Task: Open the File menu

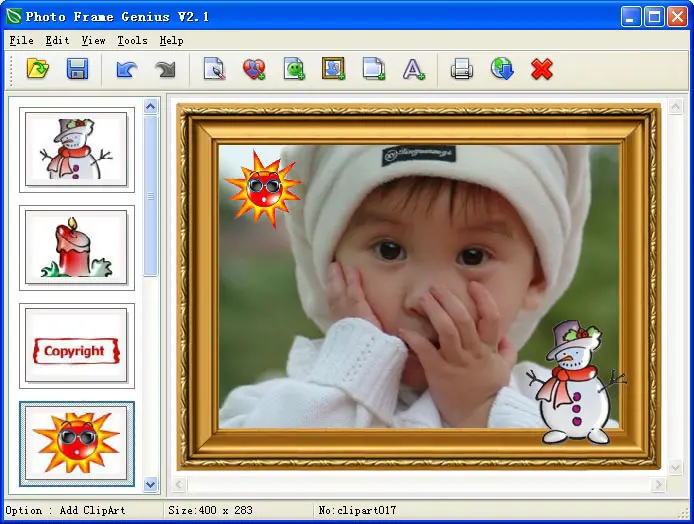Action: (21, 41)
